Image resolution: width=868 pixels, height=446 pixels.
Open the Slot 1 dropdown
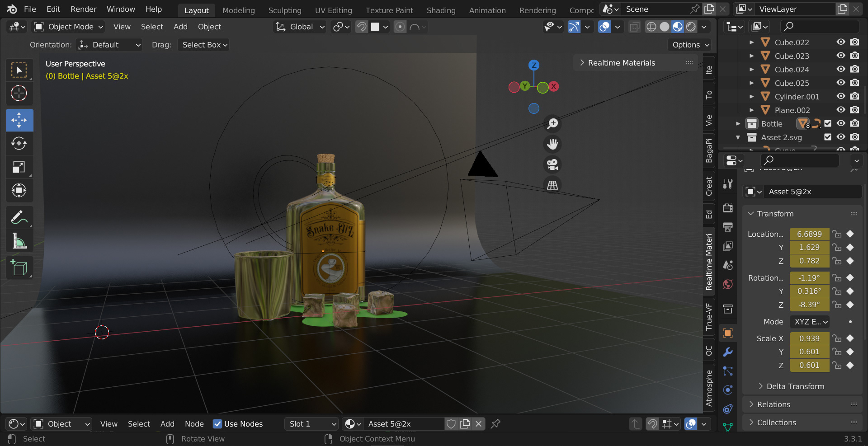(311, 424)
